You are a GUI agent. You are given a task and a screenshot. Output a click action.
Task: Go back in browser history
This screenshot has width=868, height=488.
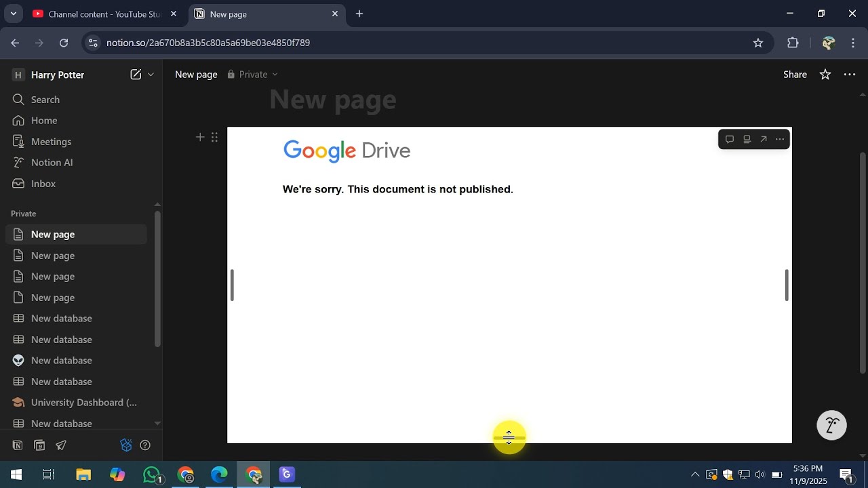[x=15, y=43]
